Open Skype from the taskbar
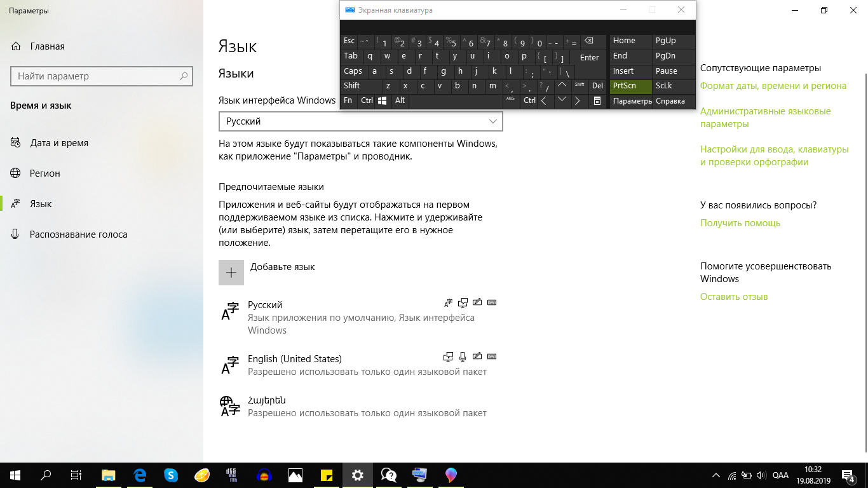Image resolution: width=868 pixels, height=488 pixels. 171,475
